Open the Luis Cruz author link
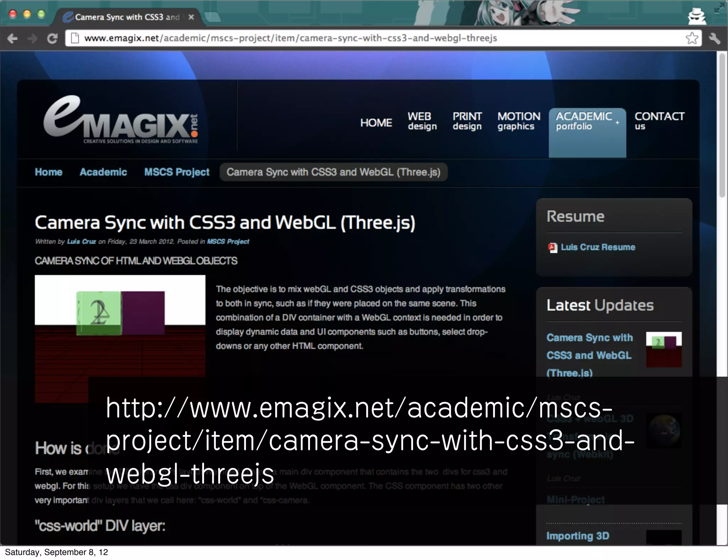The height and width of the screenshot is (560, 728). coord(81,242)
